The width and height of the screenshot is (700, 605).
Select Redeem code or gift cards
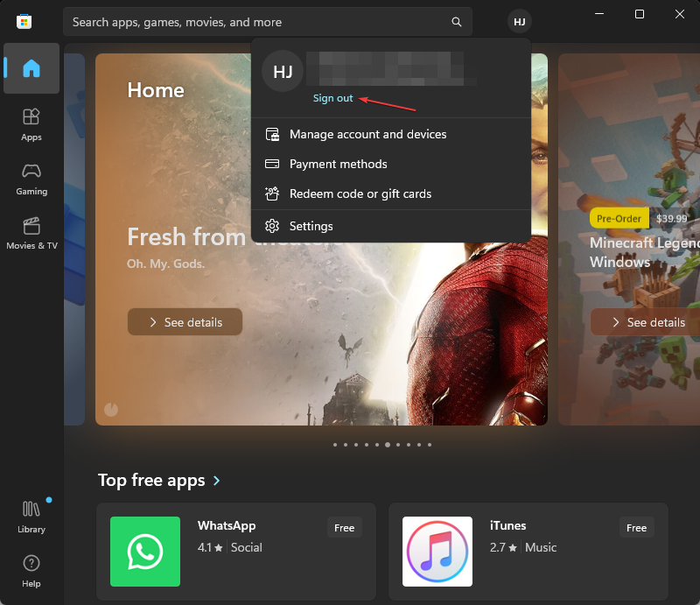pyautogui.click(x=390, y=193)
